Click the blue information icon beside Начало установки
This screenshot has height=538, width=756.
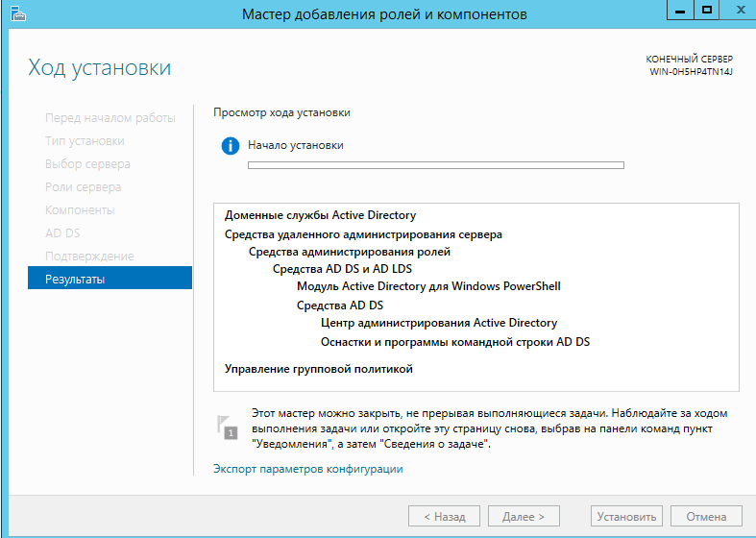tap(231, 146)
